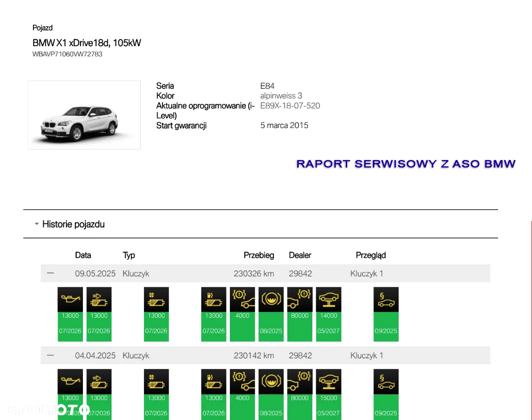This screenshot has width=532, height=420.
Task: Click the date 04.04.2025
Action: pos(96,355)
